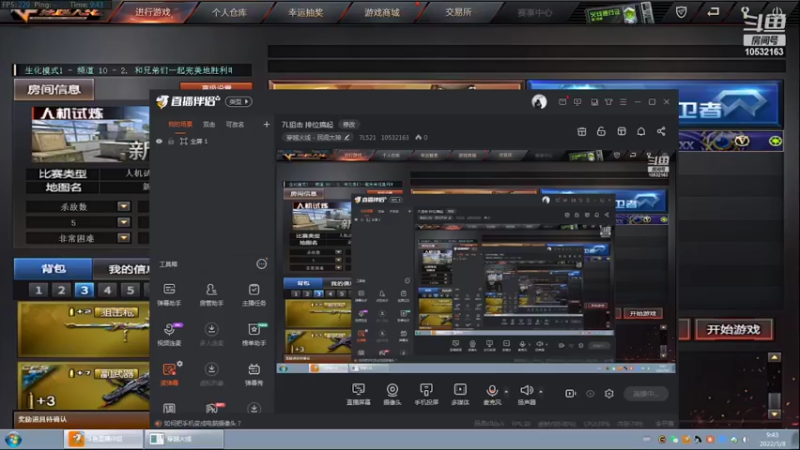The image size is (800, 450).
Task: Click 开始游戏 start game button
Action: coord(733,330)
